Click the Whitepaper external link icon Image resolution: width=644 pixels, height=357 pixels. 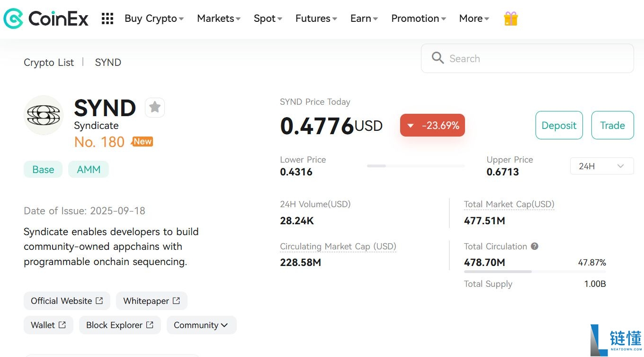[176, 301]
